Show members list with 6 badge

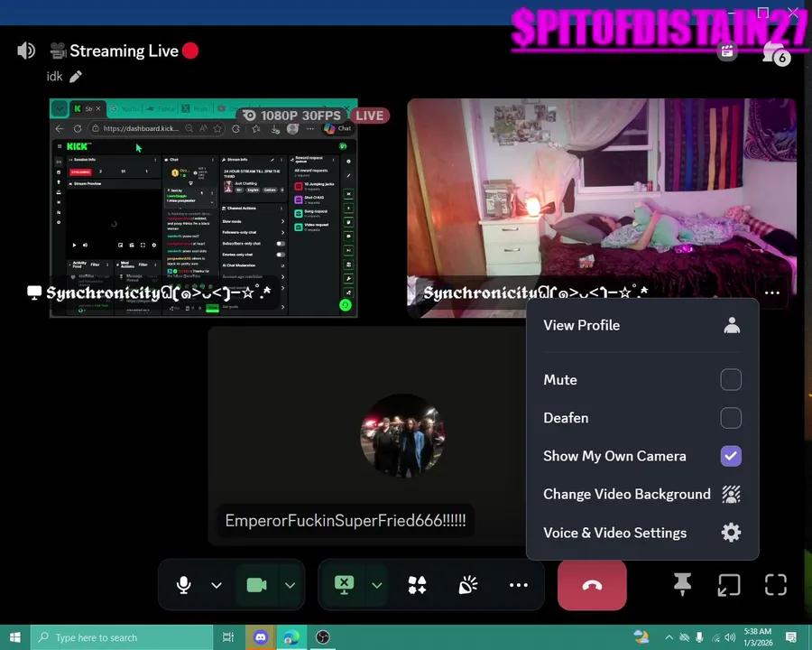pyautogui.click(x=775, y=53)
